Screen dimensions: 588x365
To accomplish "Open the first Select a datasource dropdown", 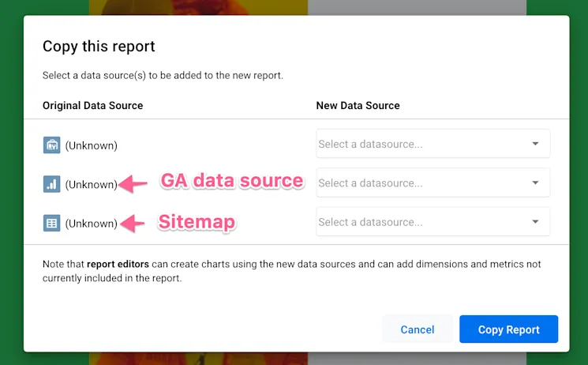I will point(433,144).
